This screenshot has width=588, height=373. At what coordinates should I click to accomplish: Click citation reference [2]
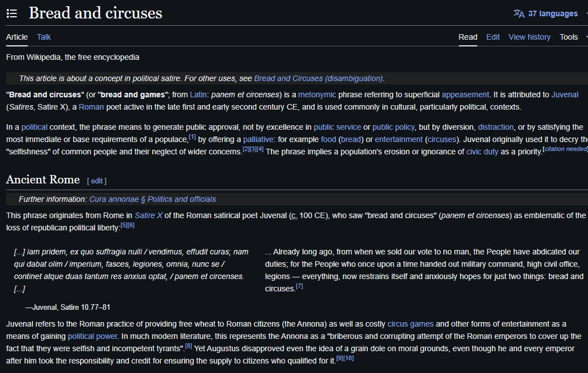pyautogui.click(x=245, y=149)
